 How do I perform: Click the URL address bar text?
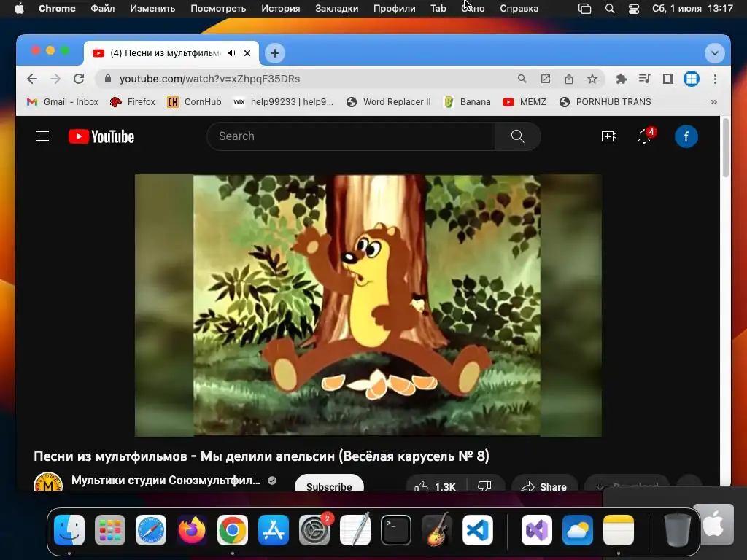pyautogui.click(x=209, y=79)
